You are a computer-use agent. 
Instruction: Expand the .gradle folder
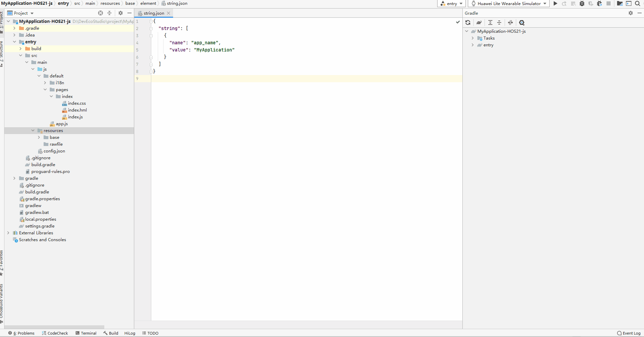(x=14, y=28)
